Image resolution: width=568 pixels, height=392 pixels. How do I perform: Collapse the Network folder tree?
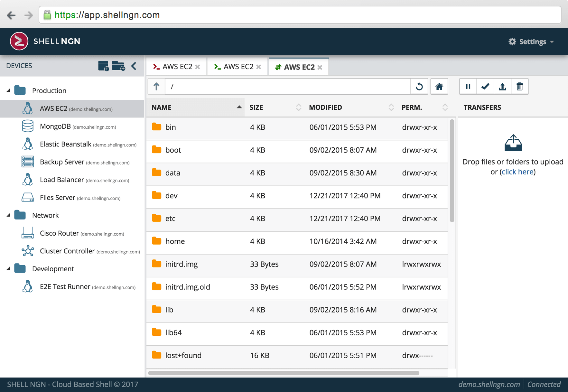[x=8, y=215]
